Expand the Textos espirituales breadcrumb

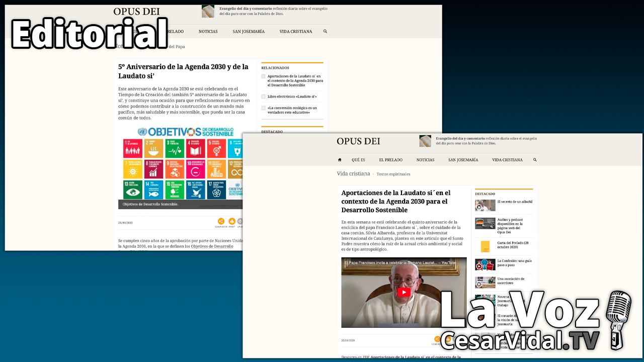pyautogui.click(x=393, y=173)
